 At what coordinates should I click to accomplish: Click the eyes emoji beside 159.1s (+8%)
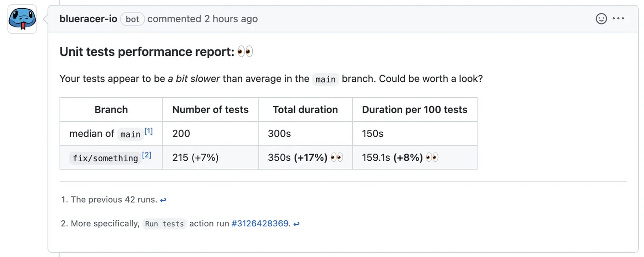click(432, 157)
